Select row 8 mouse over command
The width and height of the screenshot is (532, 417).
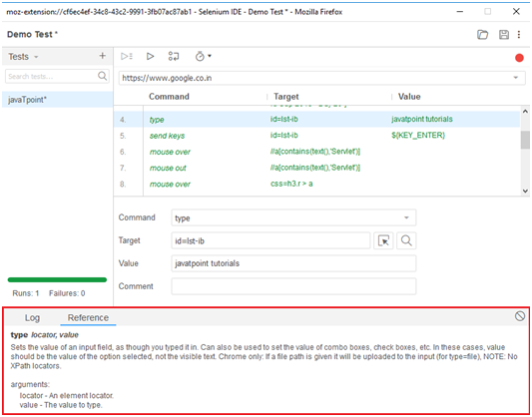pos(316,185)
